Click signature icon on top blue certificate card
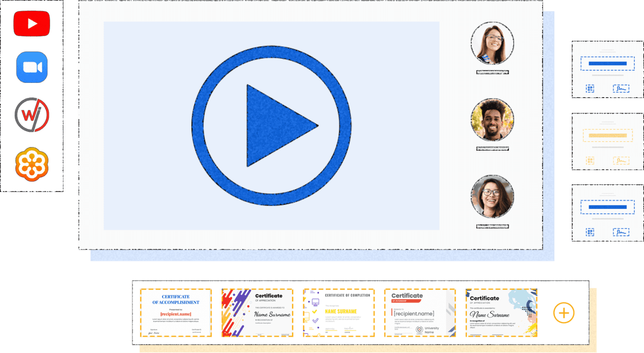644x353 pixels. tap(621, 89)
